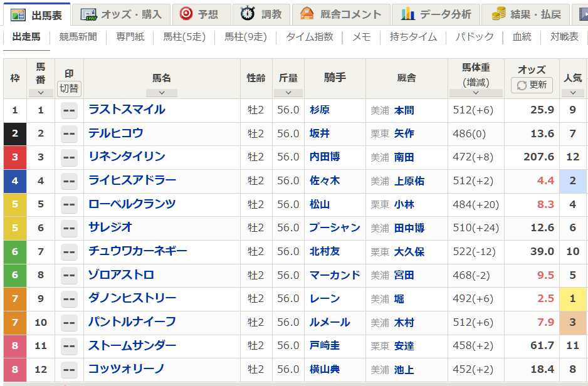The image size is (588, 386).
Task: Click the 結果・払戻 coin stack icon
Action: [x=501, y=14]
